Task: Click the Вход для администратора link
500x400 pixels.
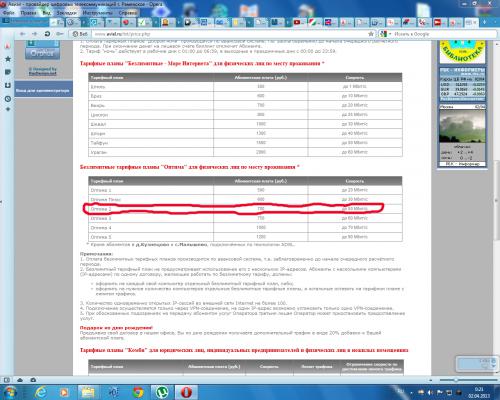Action: 43,91
